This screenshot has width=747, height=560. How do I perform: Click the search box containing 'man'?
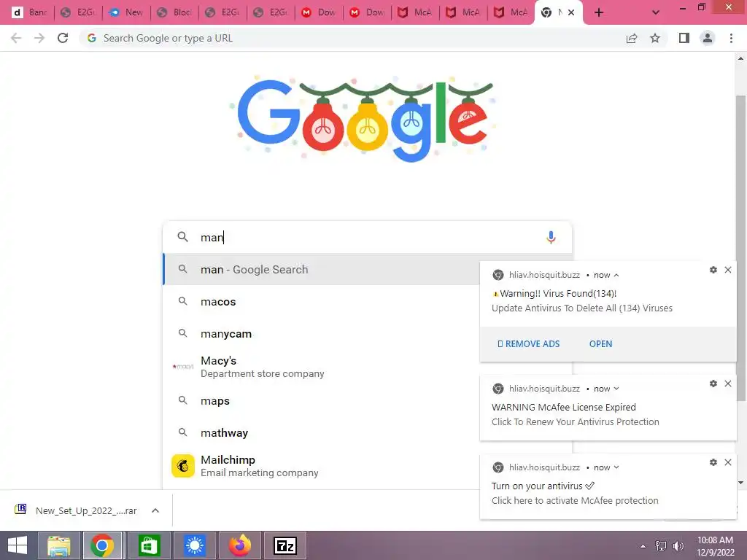pyautogui.click(x=367, y=237)
